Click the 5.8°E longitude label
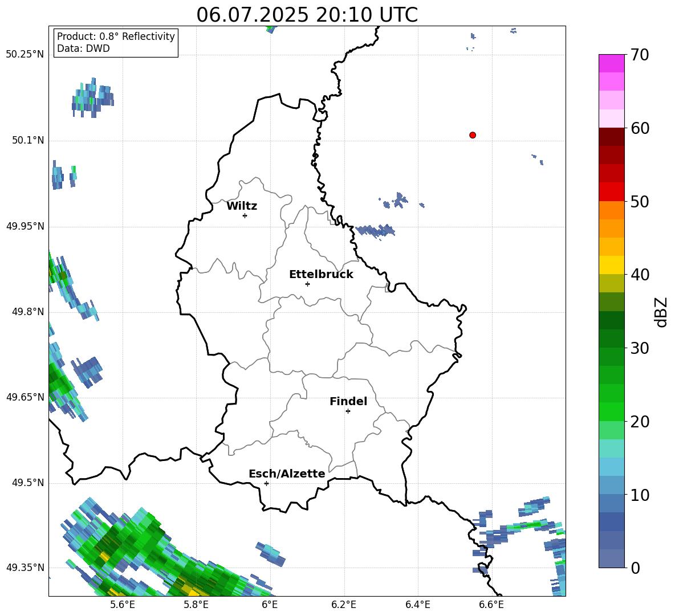 pyautogui.click(x=196, y=605)
